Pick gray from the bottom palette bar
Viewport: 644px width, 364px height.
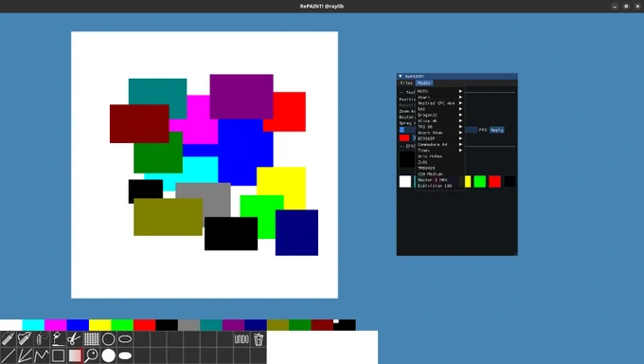pos(188,325)
